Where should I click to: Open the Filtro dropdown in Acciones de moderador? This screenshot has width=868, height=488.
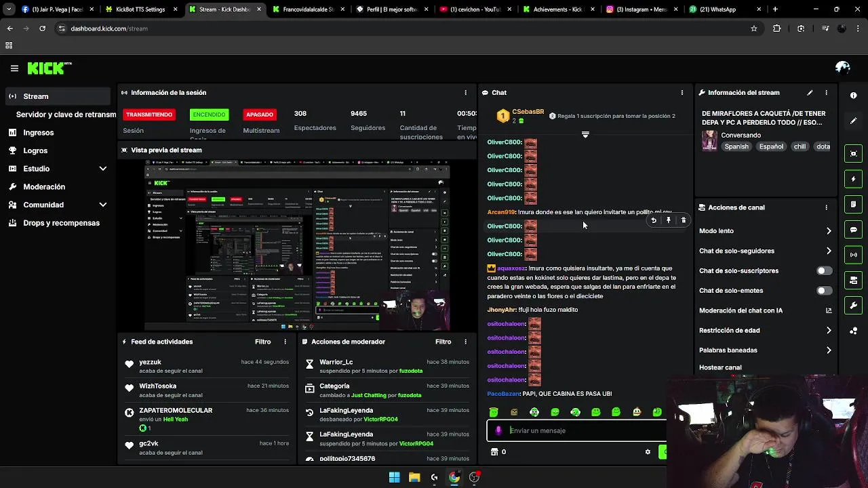point(443,342)
